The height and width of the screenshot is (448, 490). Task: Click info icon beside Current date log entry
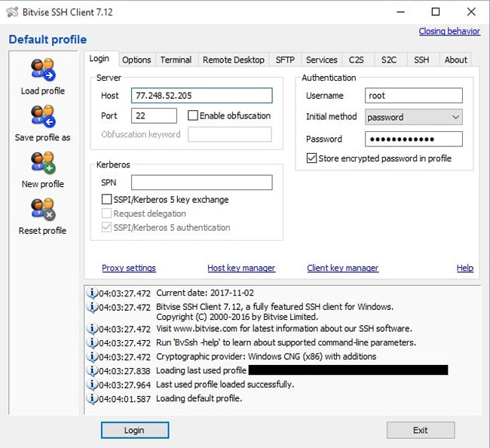[92, 293]
